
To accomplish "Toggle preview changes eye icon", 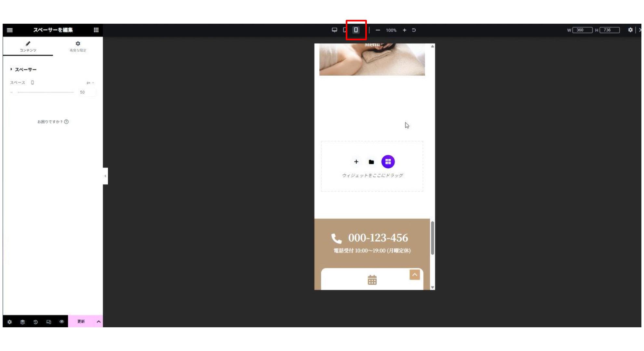I will (x=61, y=321).
